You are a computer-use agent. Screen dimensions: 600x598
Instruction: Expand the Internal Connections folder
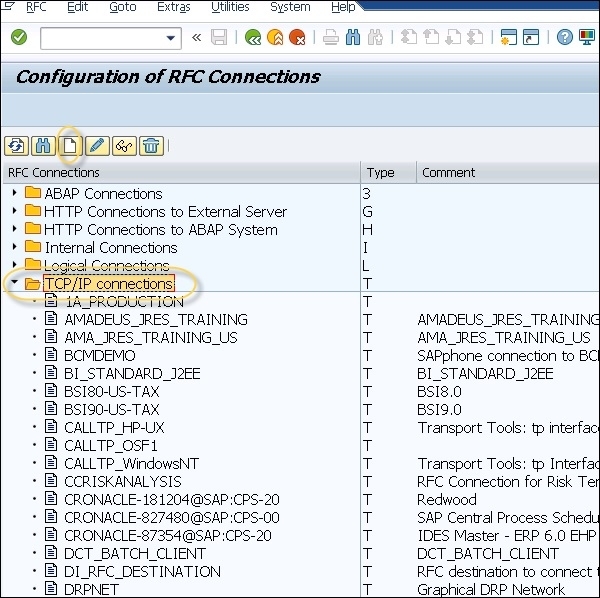pyautogui.click(x=15, y=246)
